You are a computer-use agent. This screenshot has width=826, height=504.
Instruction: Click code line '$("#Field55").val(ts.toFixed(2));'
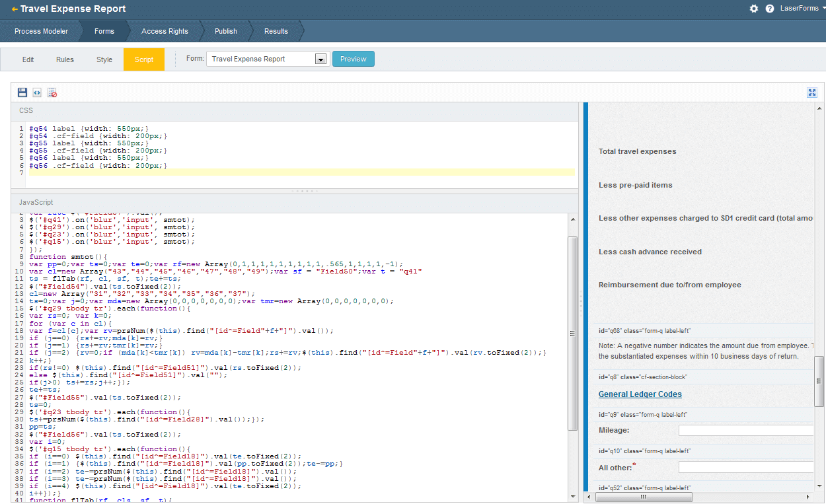pos(105,398)
